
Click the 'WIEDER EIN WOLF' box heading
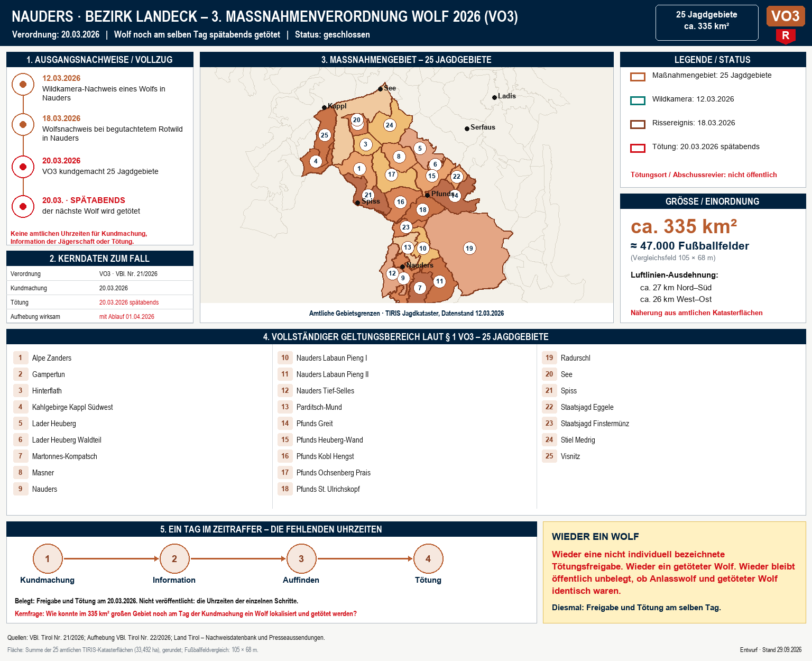point(595,537)
